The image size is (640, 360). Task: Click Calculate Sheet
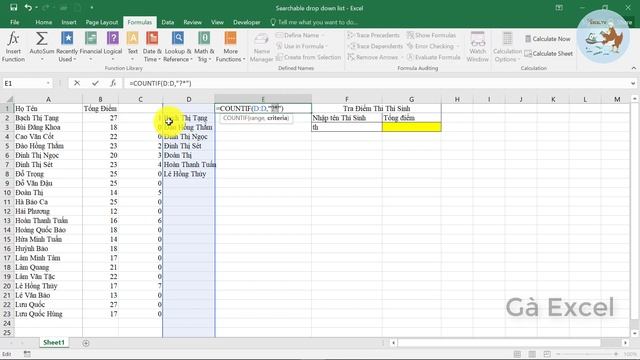coord(548,53)
